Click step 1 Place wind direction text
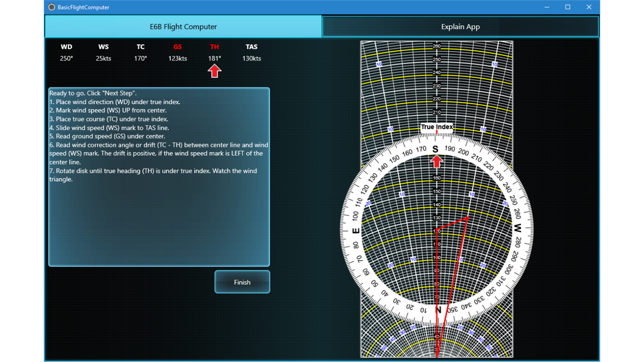Image resolution: width=644 pixels, height=362 pixels. pyautogui.click(x=115, y=102)
